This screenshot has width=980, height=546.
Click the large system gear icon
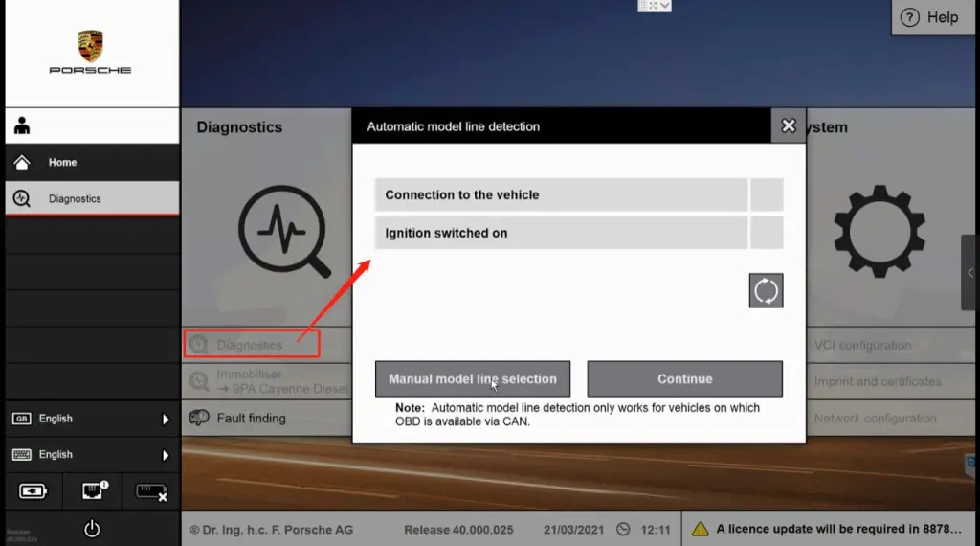tap(880, 231)
